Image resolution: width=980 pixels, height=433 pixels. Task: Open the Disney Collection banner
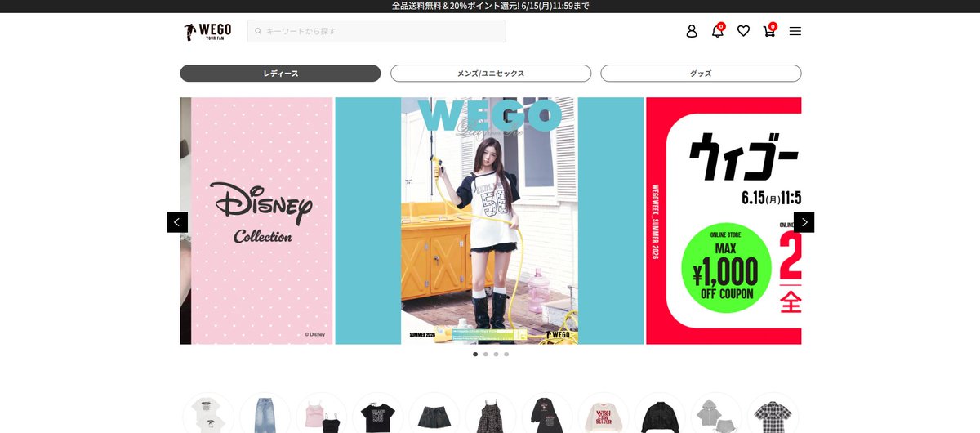pos(262,221)
